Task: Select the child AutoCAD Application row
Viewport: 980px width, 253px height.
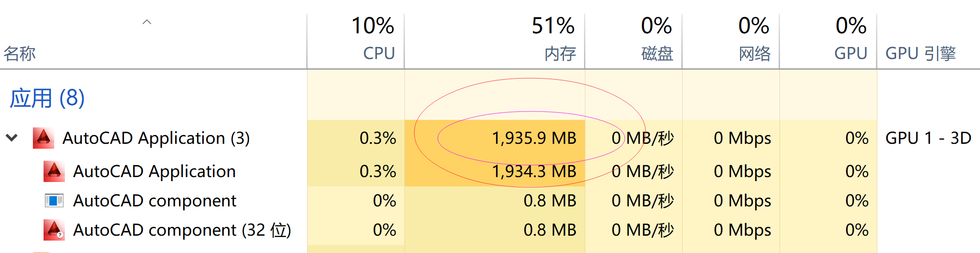Action: point(490,171)
